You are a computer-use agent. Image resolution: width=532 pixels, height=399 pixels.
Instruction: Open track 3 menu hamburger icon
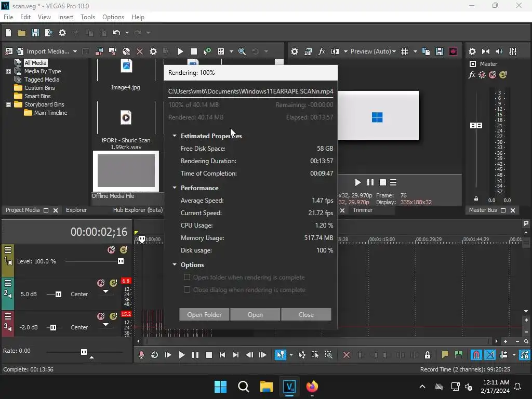point(8,316)
